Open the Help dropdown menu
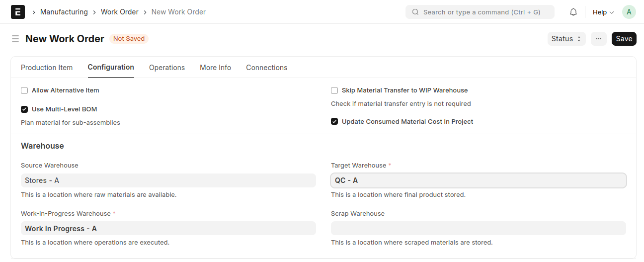This screenshot has width=644, height=262. [x=603, y=12]
